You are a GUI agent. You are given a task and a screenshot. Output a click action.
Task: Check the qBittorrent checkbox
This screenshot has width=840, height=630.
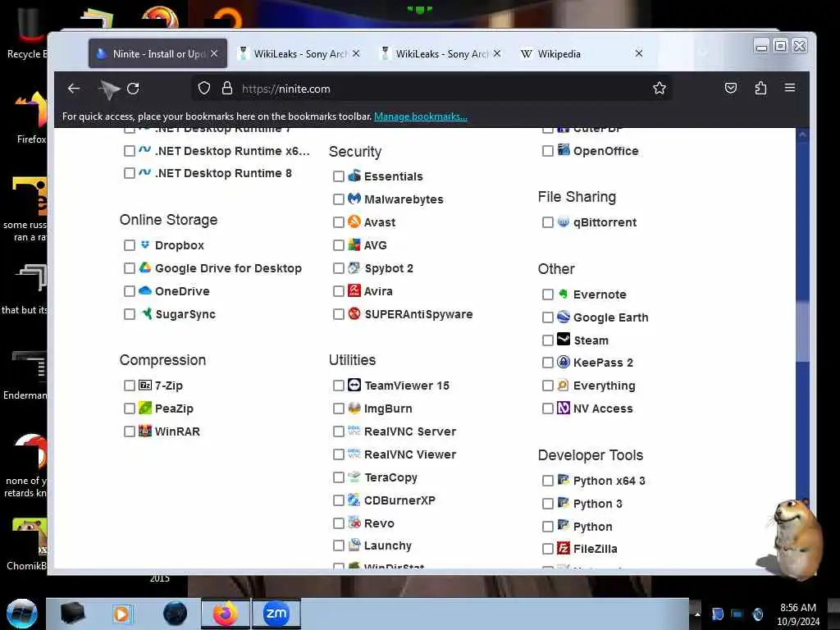(x=547, y=222)
